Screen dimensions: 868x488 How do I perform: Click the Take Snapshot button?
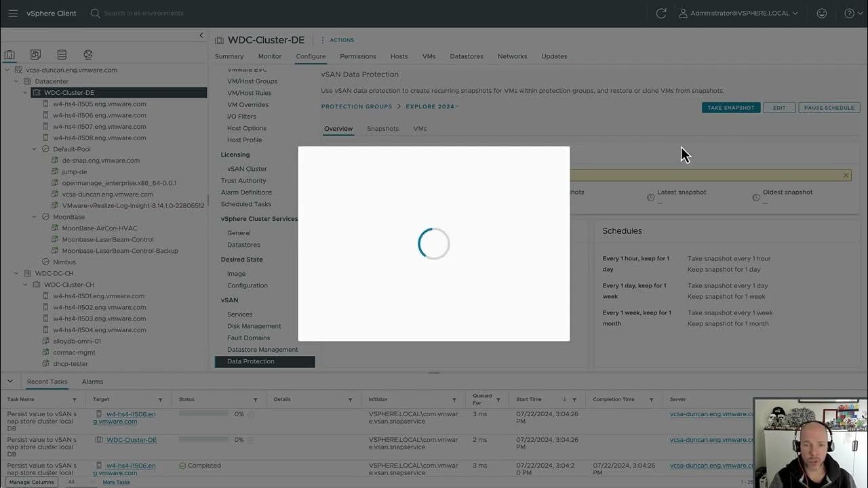click(x=731, y=108)
